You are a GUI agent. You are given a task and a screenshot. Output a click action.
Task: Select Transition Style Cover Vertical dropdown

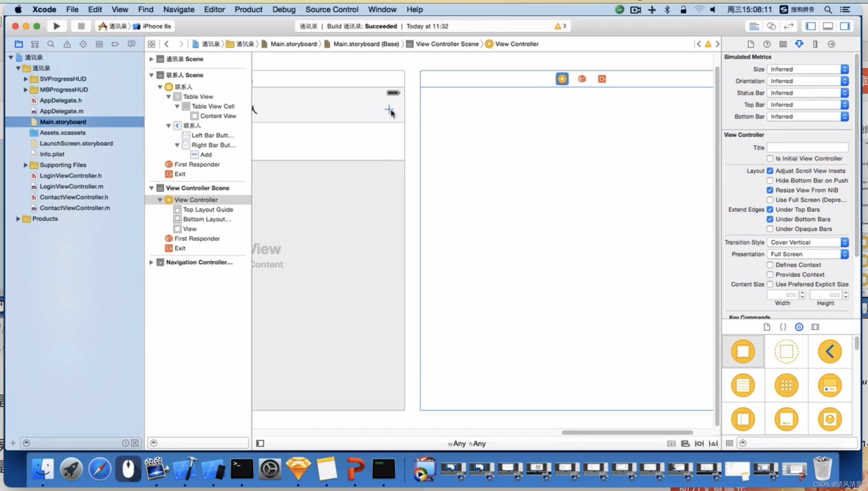click(807, 242)
